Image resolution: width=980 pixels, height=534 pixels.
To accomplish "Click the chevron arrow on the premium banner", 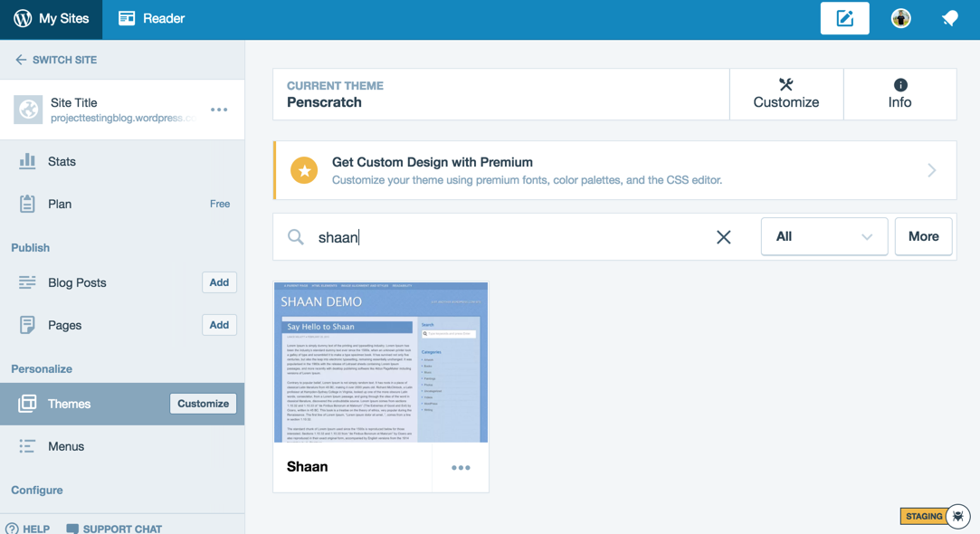I will point(932,170).
